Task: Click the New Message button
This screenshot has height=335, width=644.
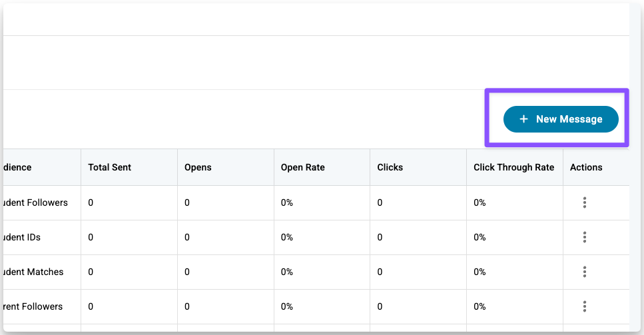Action: pyautogui.click(x=561, y=119)
